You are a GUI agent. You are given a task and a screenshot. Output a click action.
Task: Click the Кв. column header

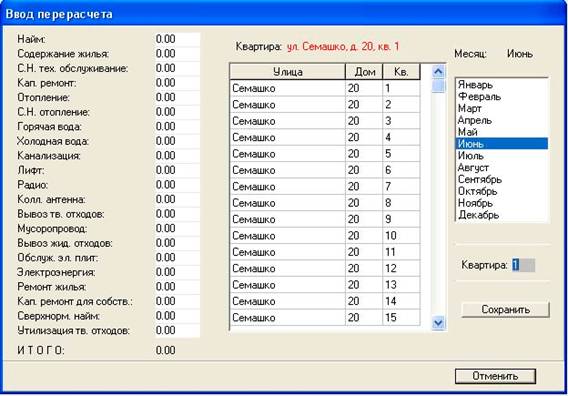click(x=401, y=72)
